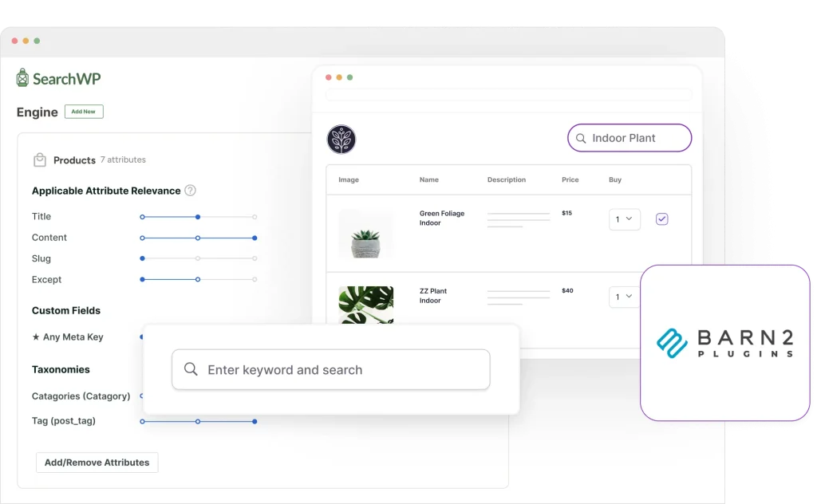
Task: Click the $15 price
Action: 567,213
